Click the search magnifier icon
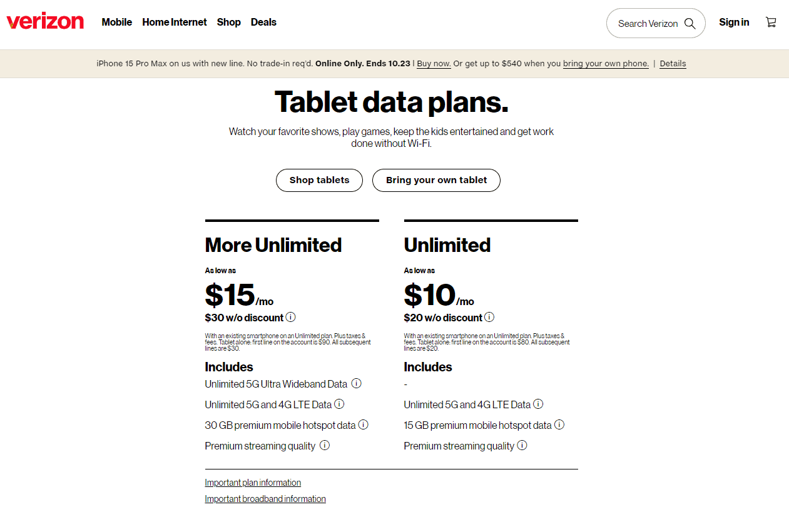 click(x=690, y=24)
